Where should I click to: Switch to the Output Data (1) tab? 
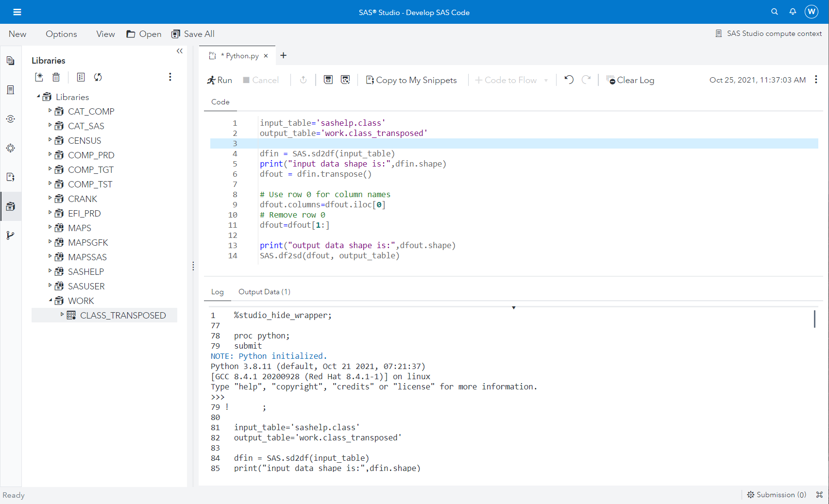pos(264,292)
